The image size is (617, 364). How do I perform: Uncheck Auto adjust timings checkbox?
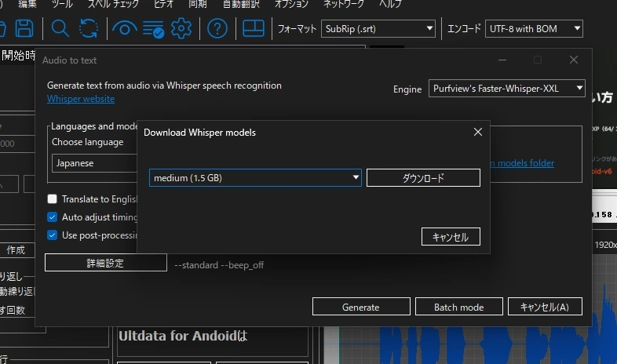coord(52,217)
